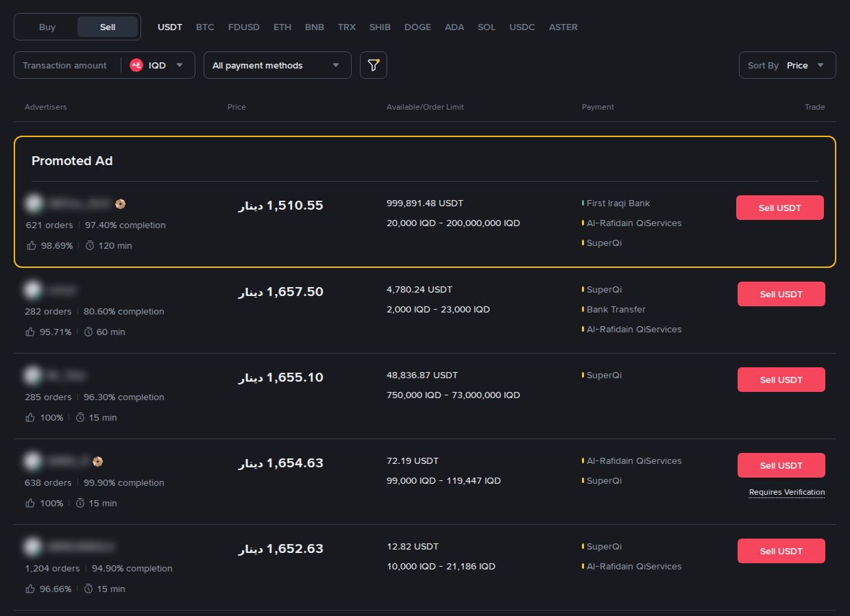Image resolution: width=850 pixels, height=616 pixels.
Task: Select the DOGE coin tab
Action: (418, 27)
